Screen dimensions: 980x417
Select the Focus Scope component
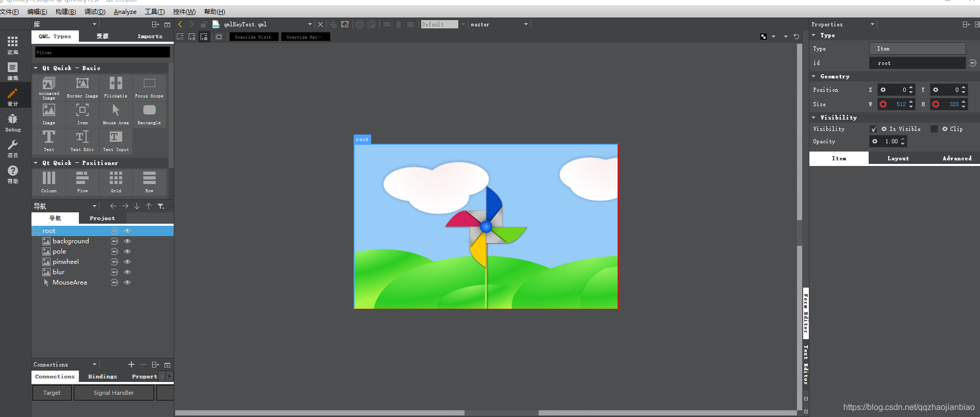tap(149, 87)
